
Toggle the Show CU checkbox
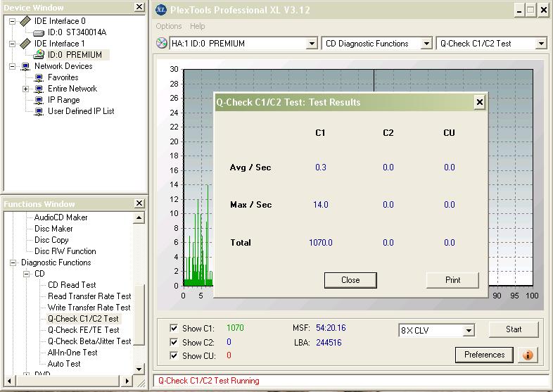point(174,355)
